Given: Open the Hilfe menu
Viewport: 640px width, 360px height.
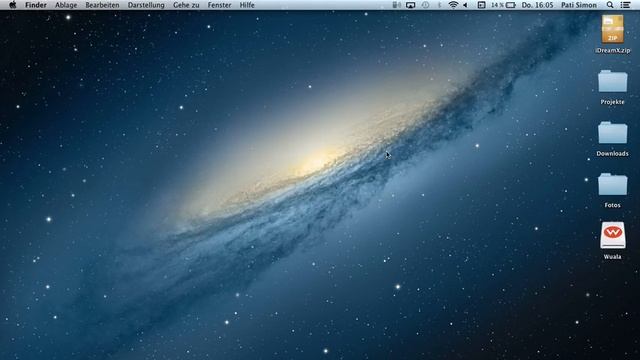Looking at the screenshot, I should [x=247, y=5].
